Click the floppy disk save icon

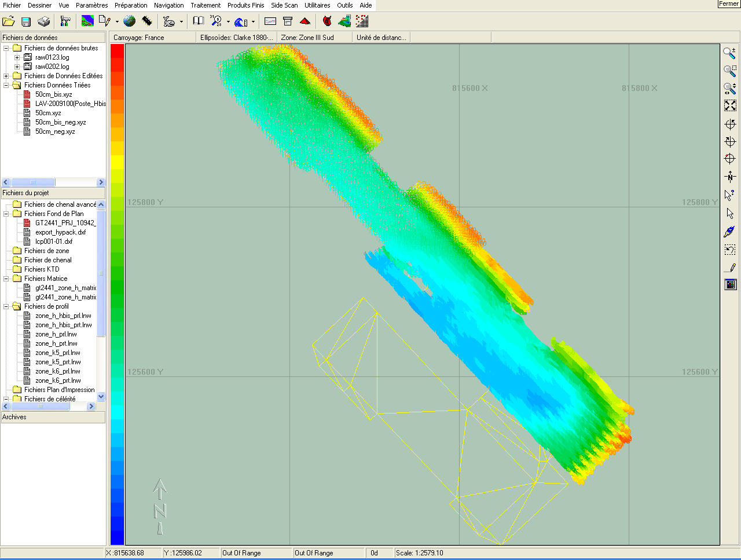pos(26,21)
